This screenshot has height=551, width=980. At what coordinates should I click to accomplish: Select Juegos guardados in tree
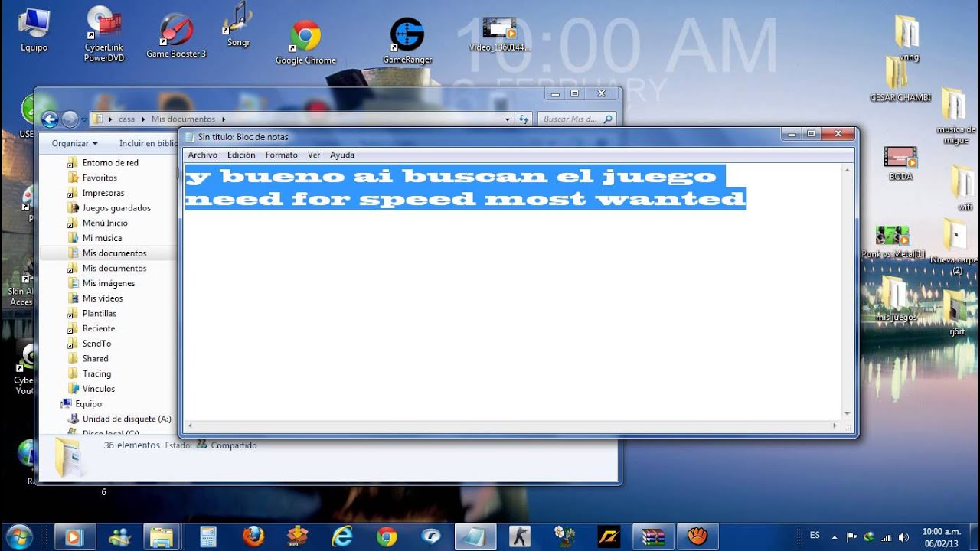(116, 207)
